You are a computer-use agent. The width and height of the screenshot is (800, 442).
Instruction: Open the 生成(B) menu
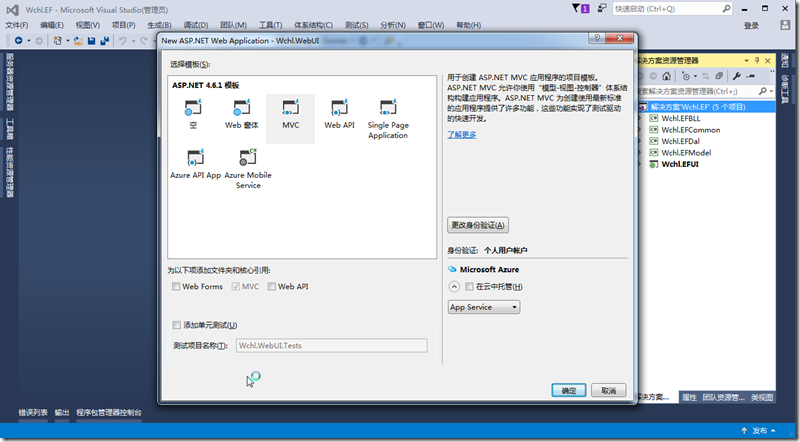point(159,25)
